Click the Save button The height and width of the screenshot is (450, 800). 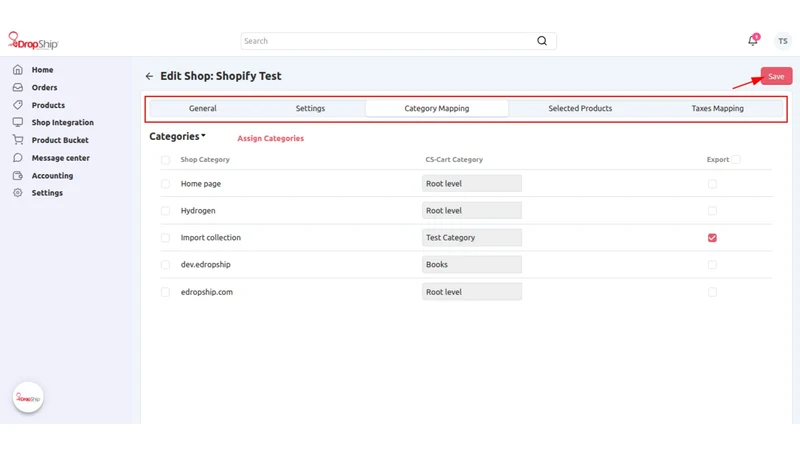[776, 76]
